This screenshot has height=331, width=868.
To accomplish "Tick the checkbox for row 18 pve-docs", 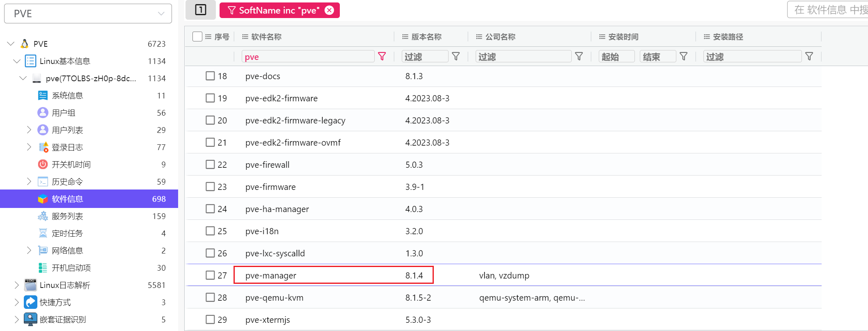I will (210, 76).
